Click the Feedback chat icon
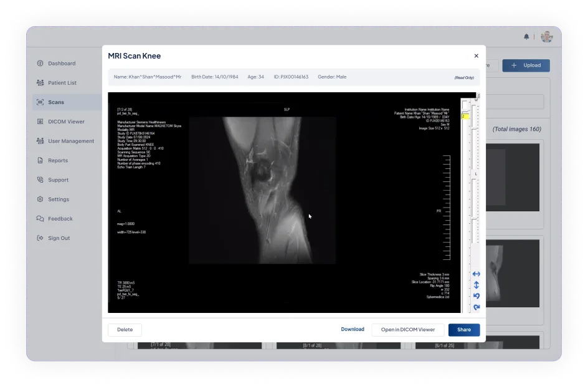Screen dimensions: 588x389 point(39,218)
